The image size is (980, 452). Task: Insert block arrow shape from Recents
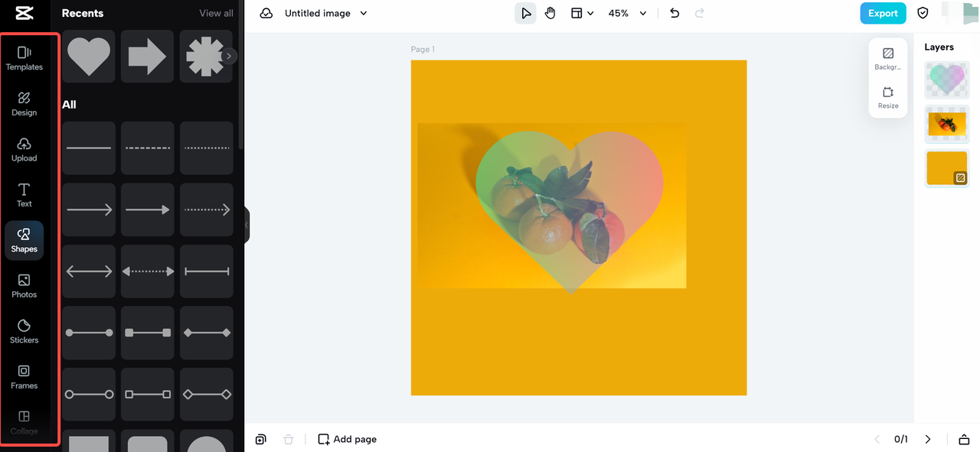[148, 56]
